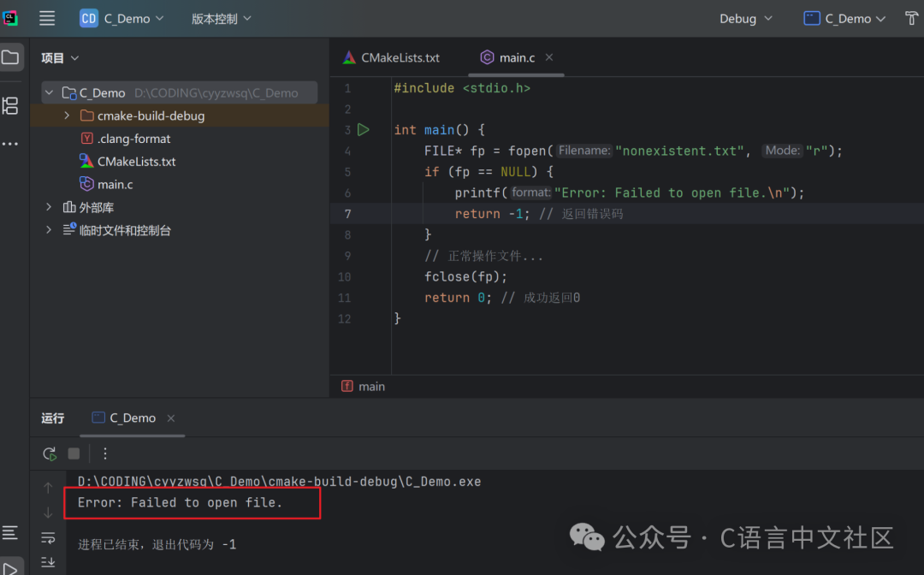Image resolution: width=924 pixels, height=575 pixels.
Task: Expand the cmake-build-debug folder
Action: coord(67,116)
